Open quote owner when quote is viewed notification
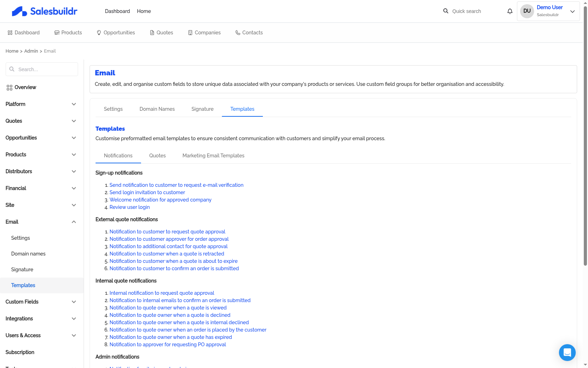The image size is (588, 368). pyautogui.click(x=168, y=308)
